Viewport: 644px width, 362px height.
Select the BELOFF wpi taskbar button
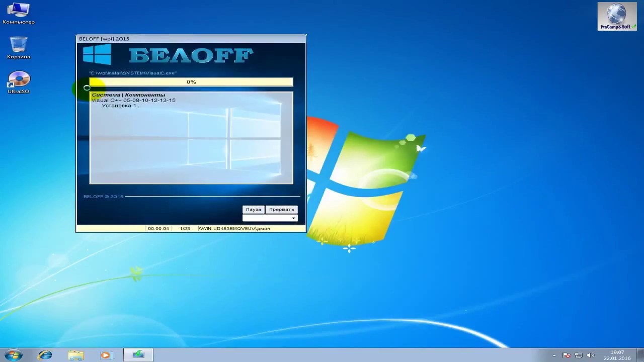tap(138, 355)
